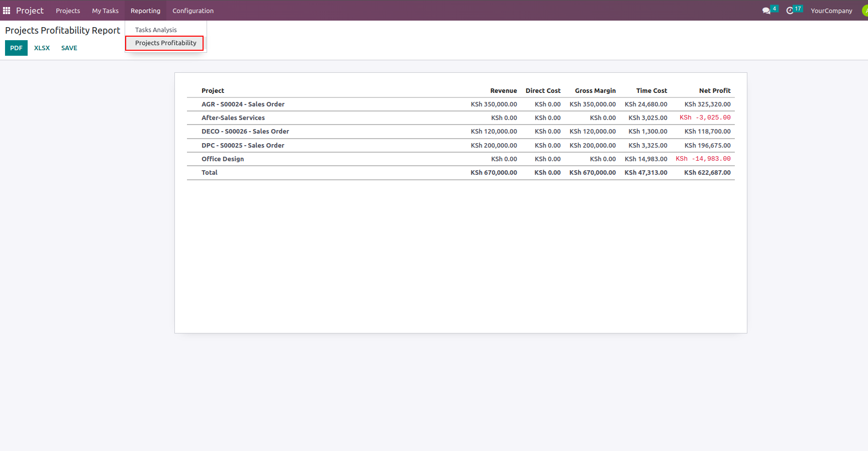Export the report to XLSX
The image size is (868, 451).
coord(42,48)
